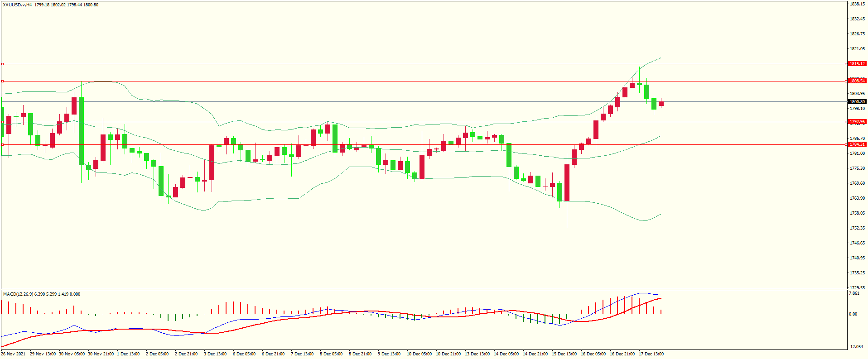This screenshot has height=359, width=868.
Task: Click the 1 Dec 13:00 time label
Action: (x=129, y=354)
